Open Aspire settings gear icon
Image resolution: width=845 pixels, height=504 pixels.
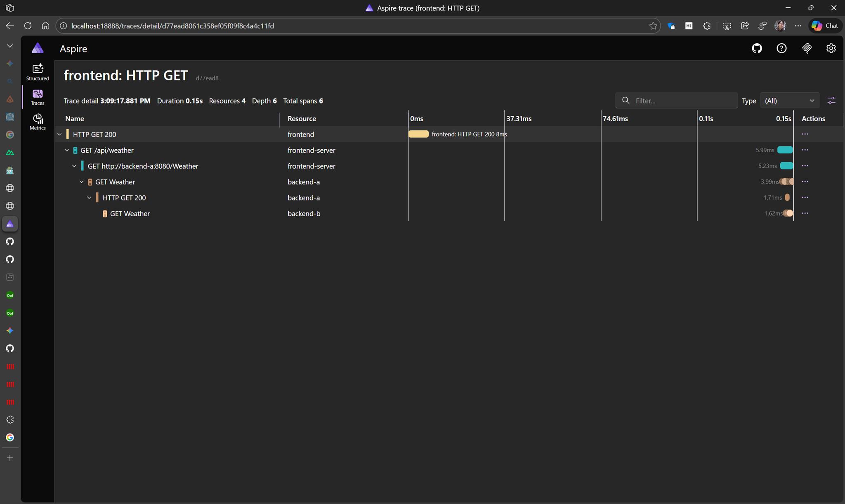(x=831, y=48)
